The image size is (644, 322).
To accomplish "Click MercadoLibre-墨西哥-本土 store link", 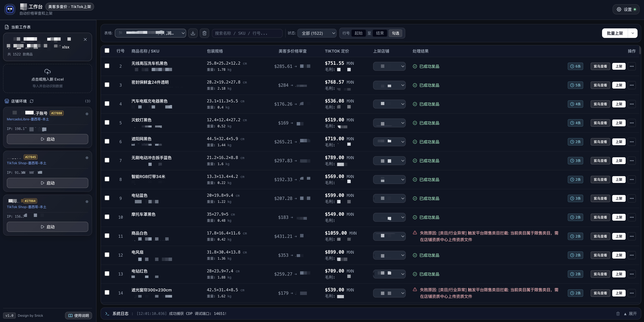I will [28, 119].
